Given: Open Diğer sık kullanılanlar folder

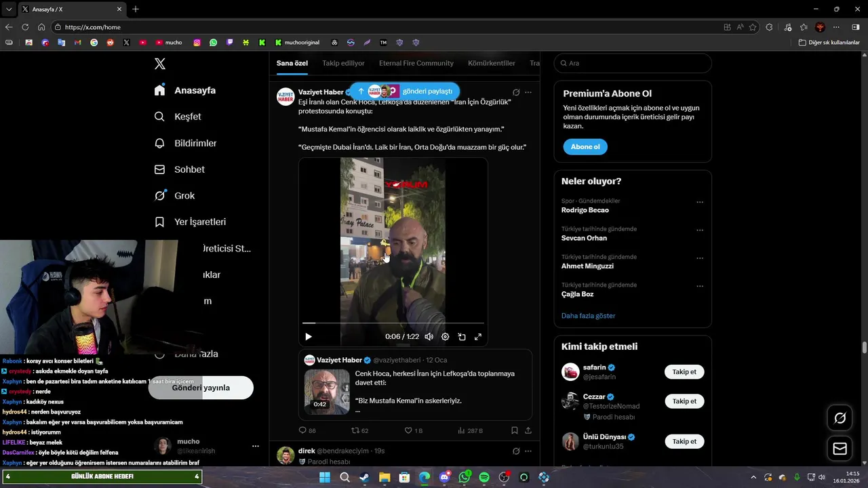Looking at the screenshot, I should 829,42.
